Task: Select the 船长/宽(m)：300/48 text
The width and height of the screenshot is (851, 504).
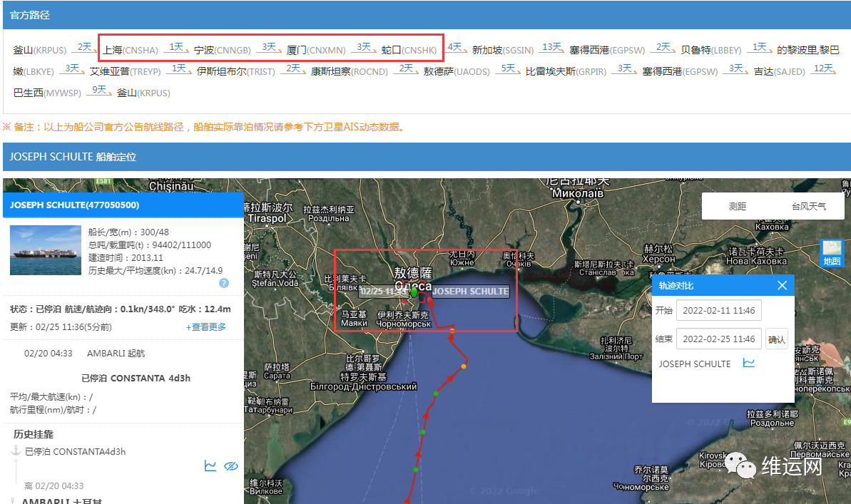Action: pyautogui.click(x=128, y=232)
